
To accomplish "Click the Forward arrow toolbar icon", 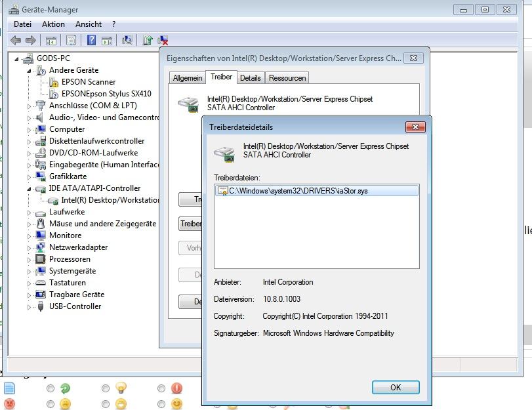I will (x=31, y=41).
